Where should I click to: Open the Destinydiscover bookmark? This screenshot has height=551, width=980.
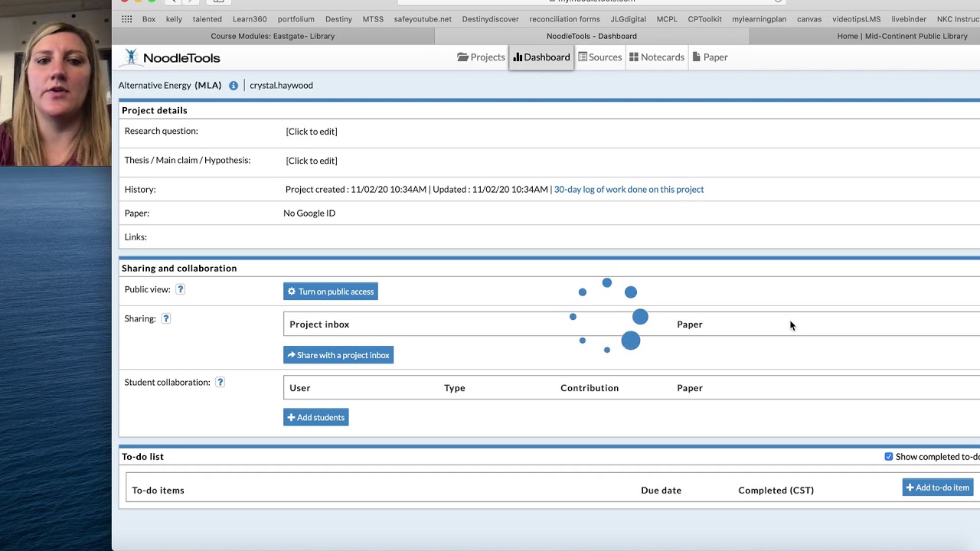pos(490,19)
